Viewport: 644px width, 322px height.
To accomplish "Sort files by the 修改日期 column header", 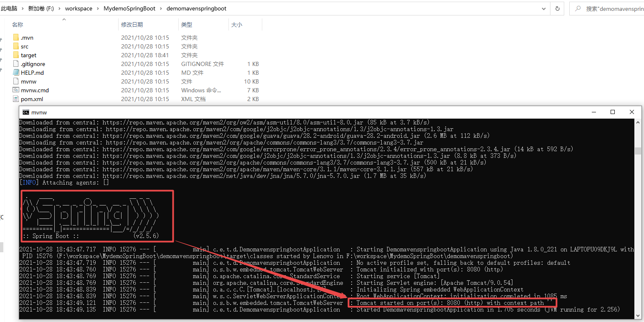I will click(x=133, y=25).
